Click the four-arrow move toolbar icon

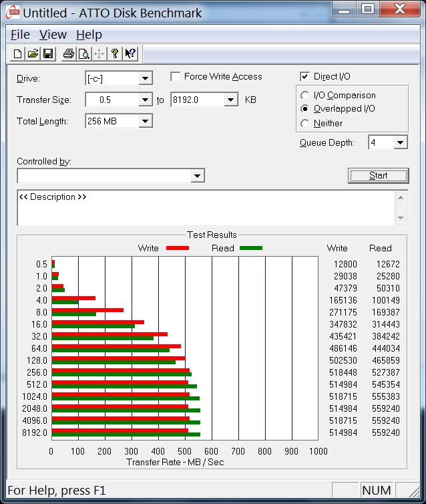(x=99, y=53)
